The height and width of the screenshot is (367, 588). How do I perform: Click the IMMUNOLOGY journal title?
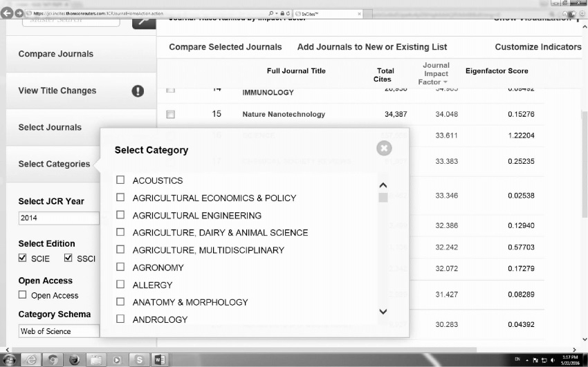tap(268, 93)
